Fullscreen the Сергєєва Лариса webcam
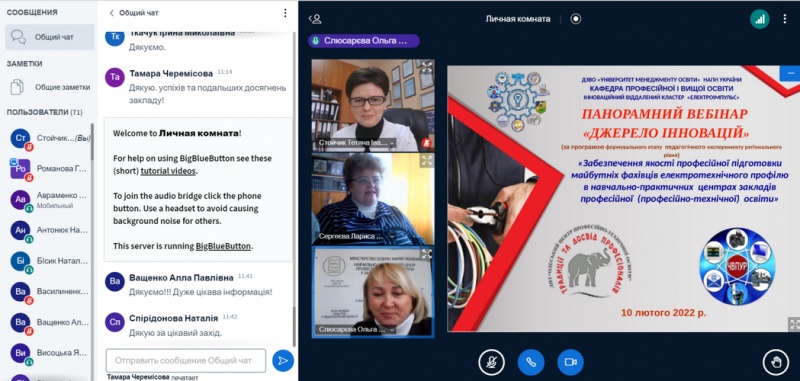Screen dimensions: 800x381 coord(426,161)
